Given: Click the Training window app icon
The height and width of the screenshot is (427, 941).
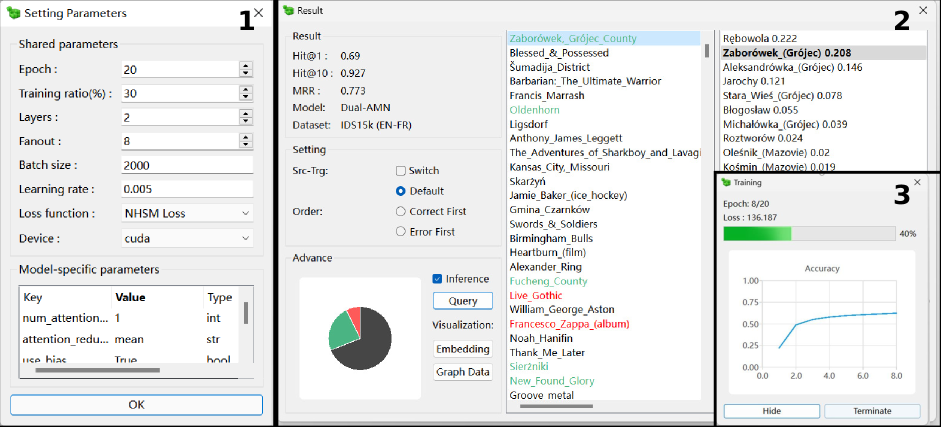Looking at the screenshot, I should [x=726, y=184].
